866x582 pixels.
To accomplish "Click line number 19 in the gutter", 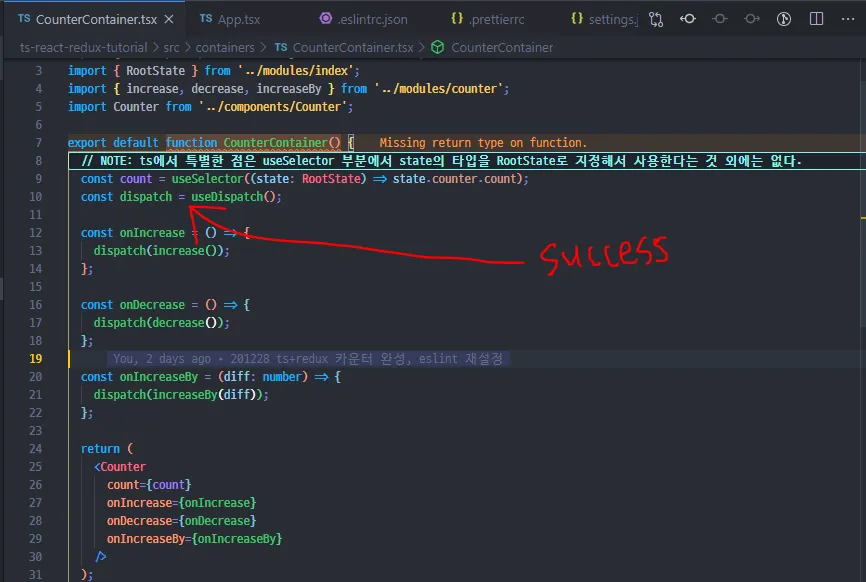I will [36, 359].
